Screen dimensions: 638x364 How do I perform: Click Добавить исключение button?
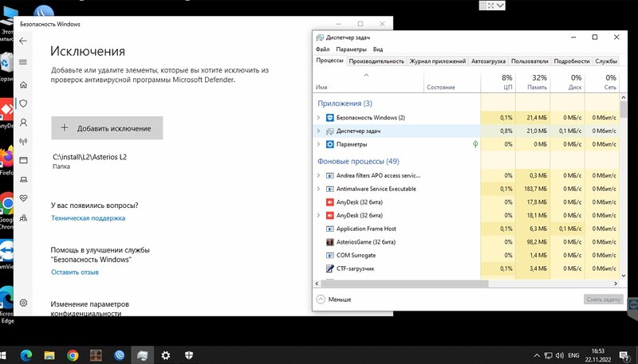(107, 128)
